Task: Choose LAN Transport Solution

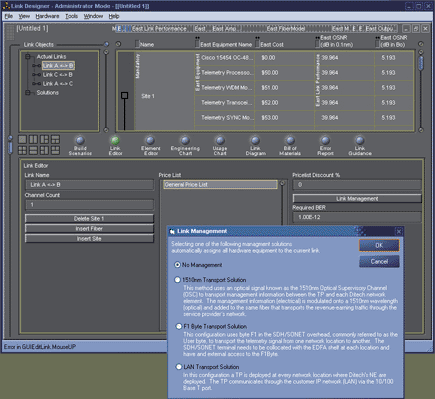Action: click(x=179, y=367)
